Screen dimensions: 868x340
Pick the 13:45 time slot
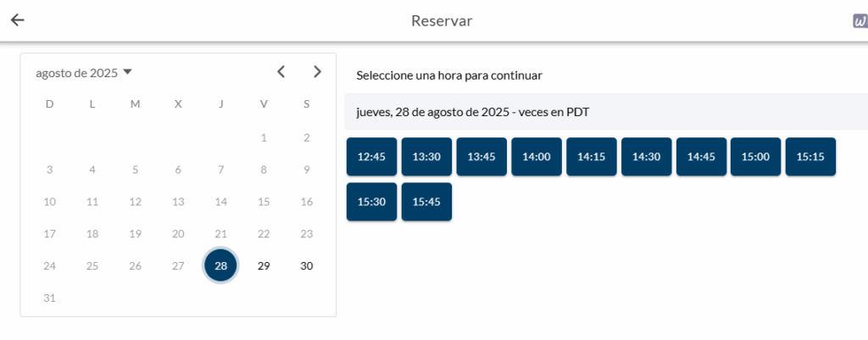click(481, 157)
